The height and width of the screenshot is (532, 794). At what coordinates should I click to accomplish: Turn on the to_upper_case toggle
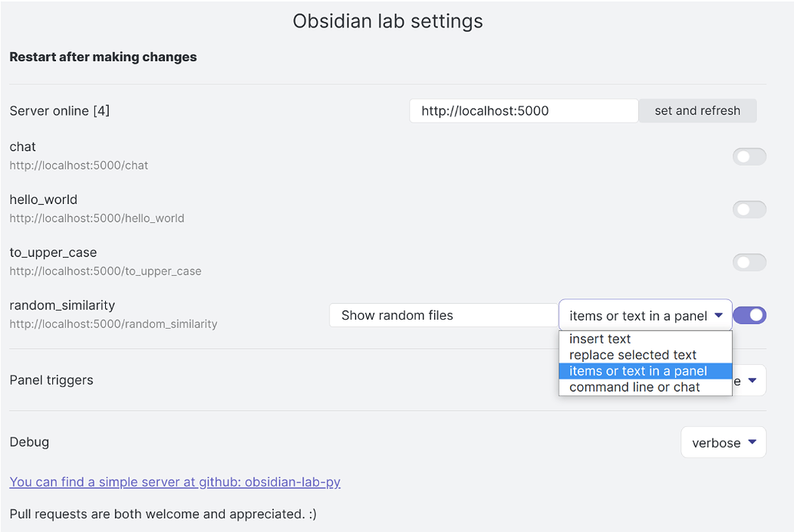click(749, 262)
